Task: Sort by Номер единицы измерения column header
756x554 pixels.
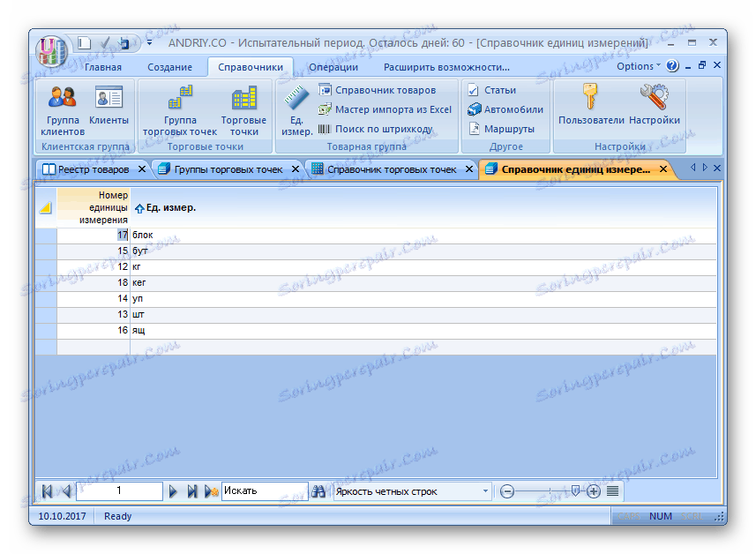Action: (94, 208)
